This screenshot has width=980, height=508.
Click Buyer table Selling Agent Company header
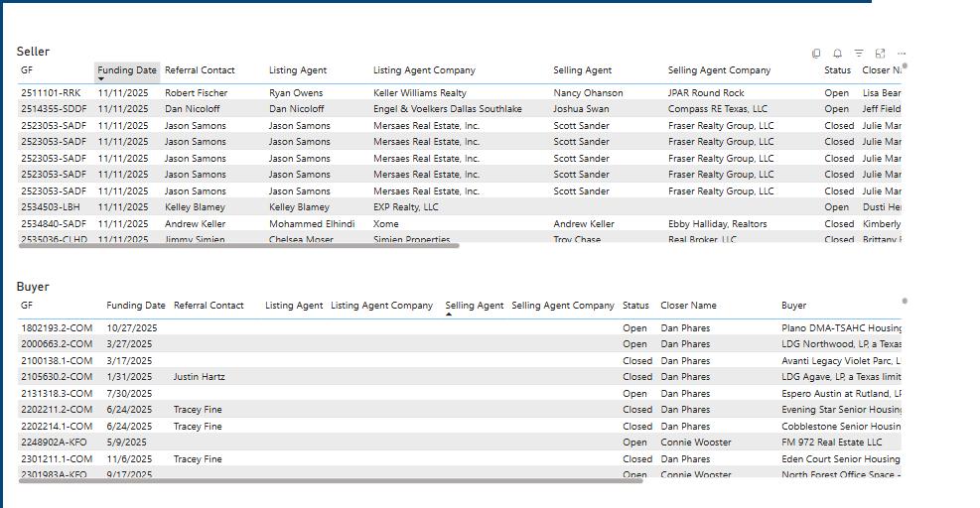pos(563,305)
